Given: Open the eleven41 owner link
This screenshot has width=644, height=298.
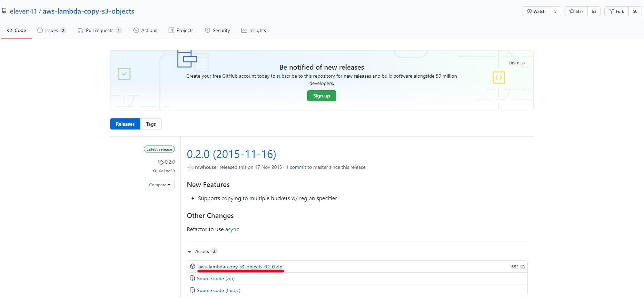Looking at the screenshot, I should pyautogui.click(x=23, y=11).
